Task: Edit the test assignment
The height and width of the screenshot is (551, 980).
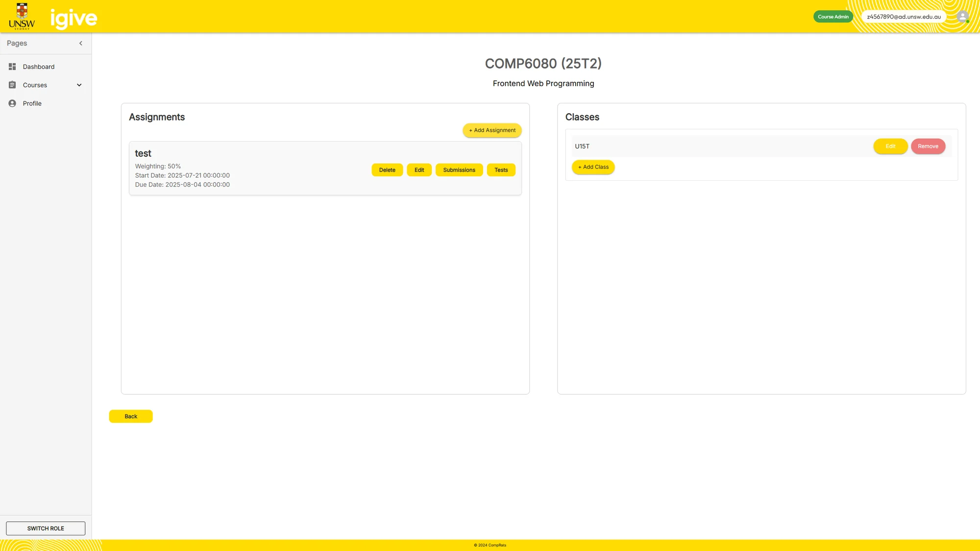Action: click(419, 170)
